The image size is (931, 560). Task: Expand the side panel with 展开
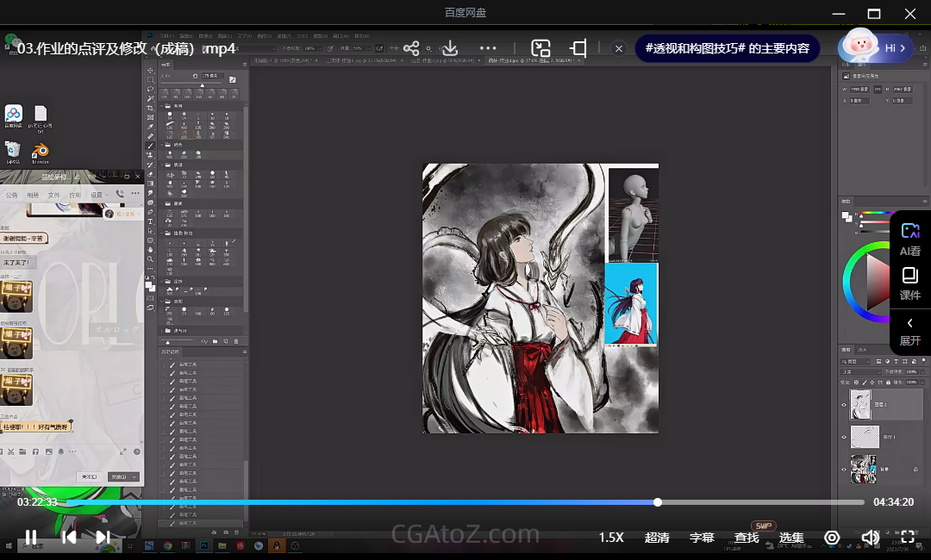click(x=909, y=331)
